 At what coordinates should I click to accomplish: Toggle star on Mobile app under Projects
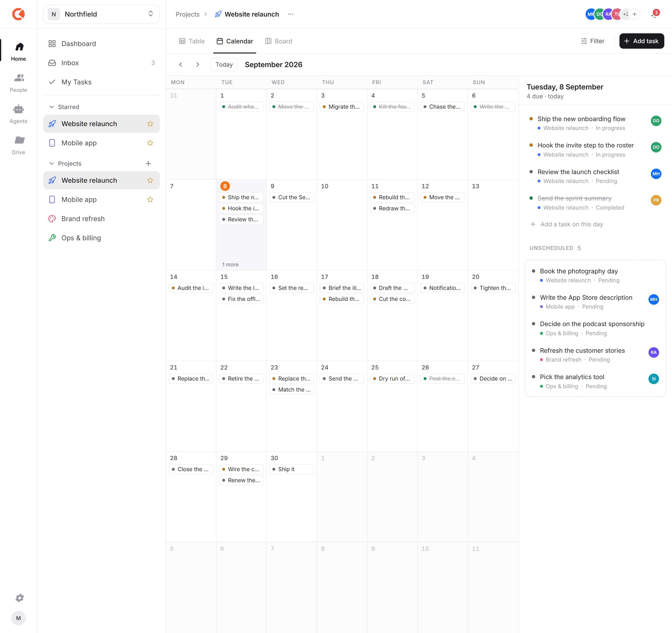150,200
